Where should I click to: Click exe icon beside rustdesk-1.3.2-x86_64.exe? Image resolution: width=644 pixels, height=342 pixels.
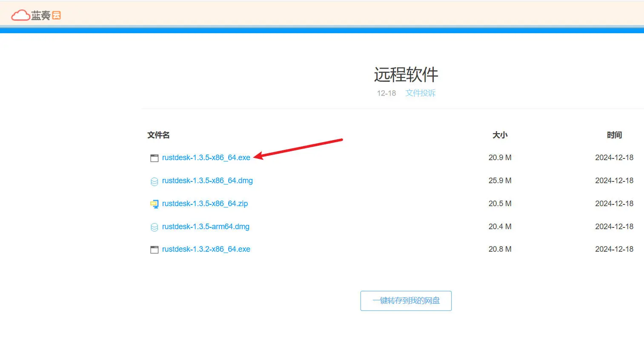pos(154,250)
